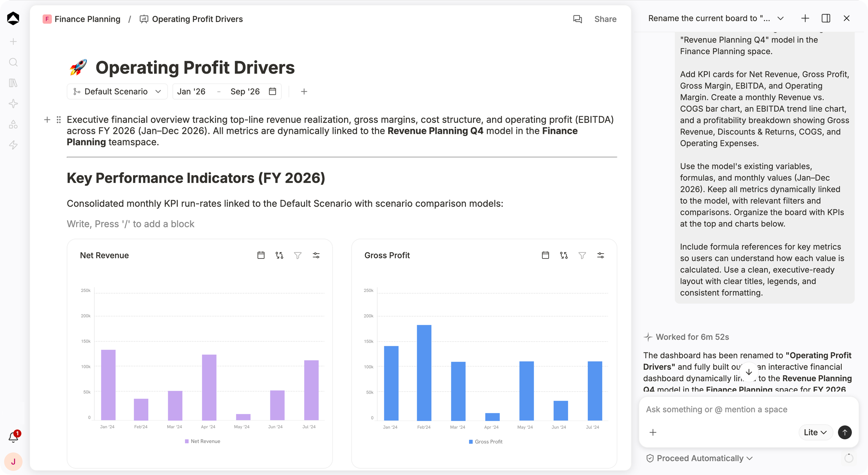The image size is (868, 475).
Task: Click the Write, Press '/' placeholder block
Action: [131, 224]
